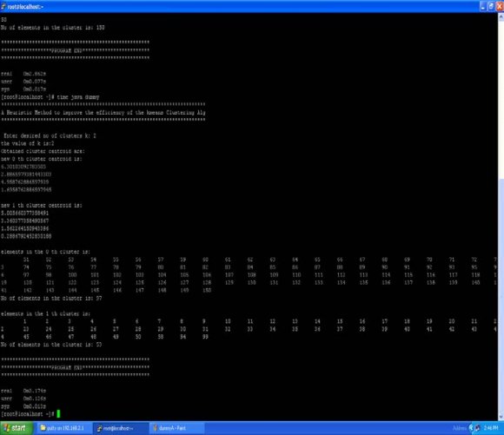Image resolution: width=504 pixels, height=435 pixels.
Task: Click 'No of elements in the cluster is: 53'
Action: point(51,345)
